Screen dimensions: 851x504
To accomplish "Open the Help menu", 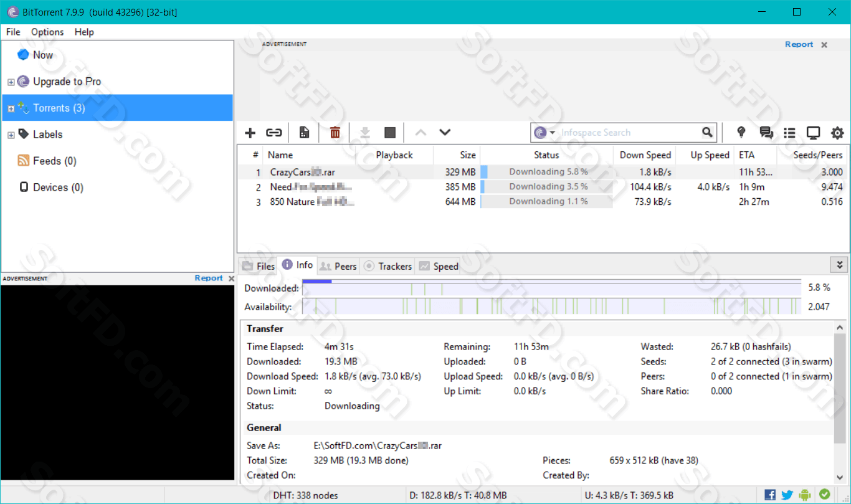I will click(x=84, y=32).
